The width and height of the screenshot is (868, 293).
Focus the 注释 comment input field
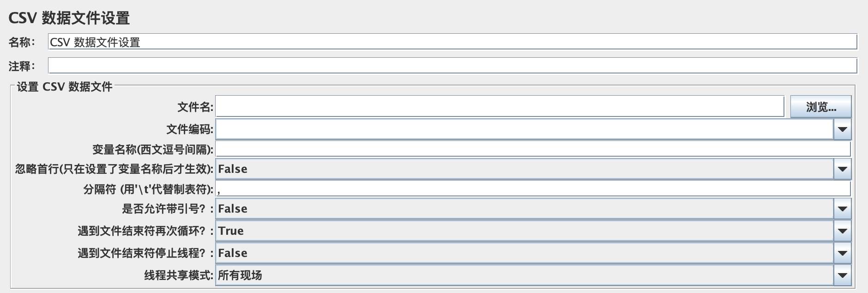point(452,66)
